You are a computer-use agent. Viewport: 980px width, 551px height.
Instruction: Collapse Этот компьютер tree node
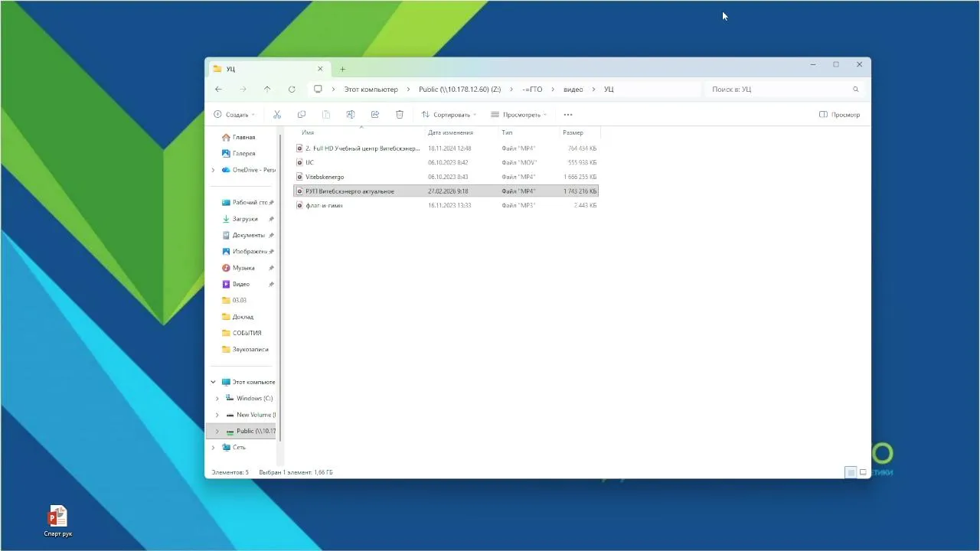click(x=213, y=382)
